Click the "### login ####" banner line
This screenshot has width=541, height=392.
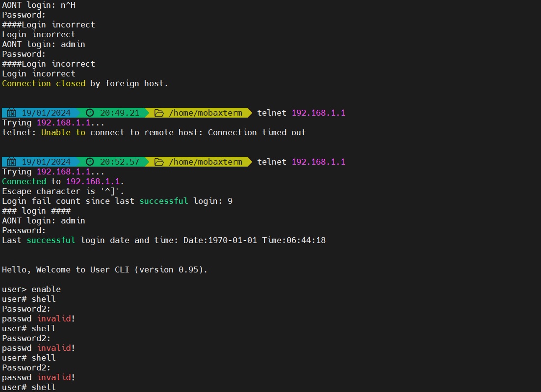(x=36, y=211)
